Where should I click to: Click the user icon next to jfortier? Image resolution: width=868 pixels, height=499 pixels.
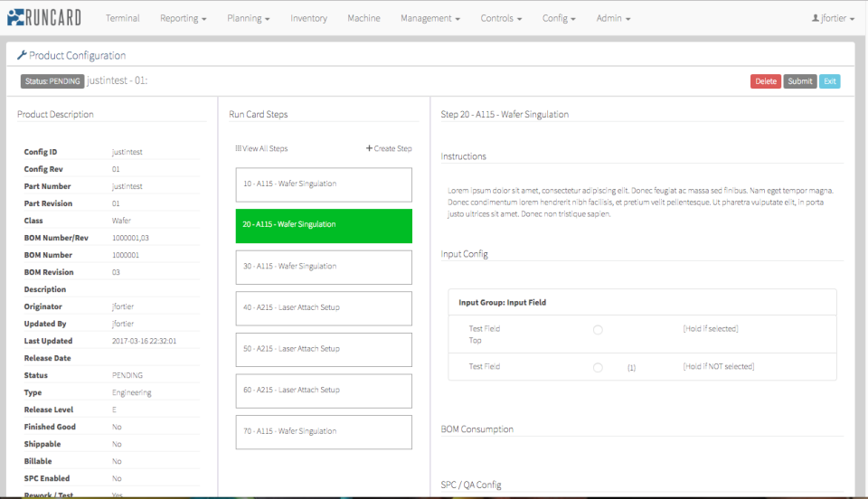816,18
